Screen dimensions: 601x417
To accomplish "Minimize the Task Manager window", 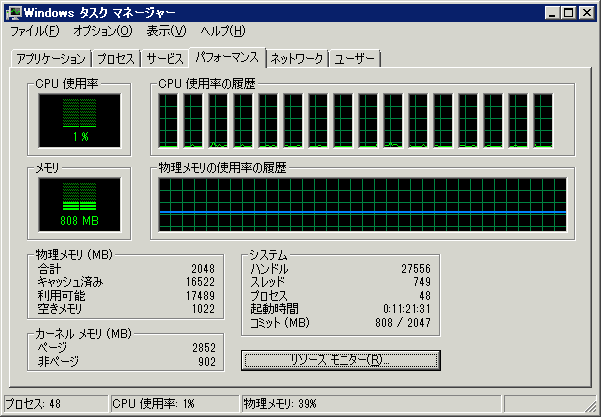I will [x=552, y=13].
